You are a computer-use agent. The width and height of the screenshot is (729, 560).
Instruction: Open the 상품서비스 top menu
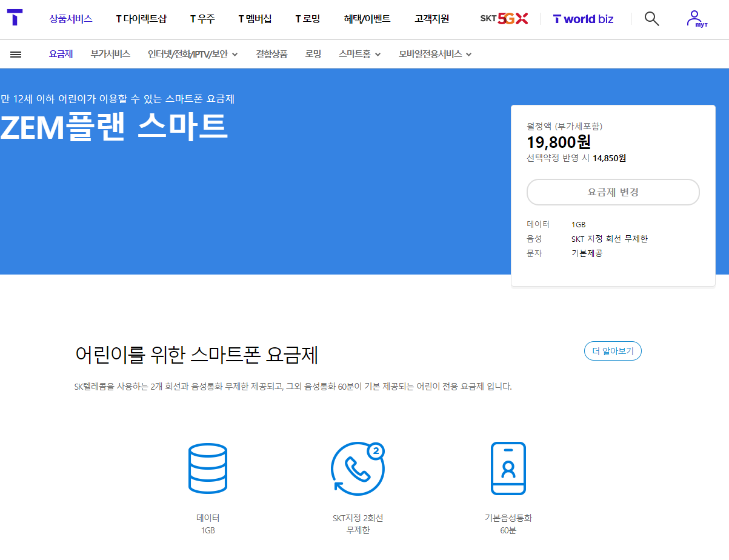(x=71, y=19)
